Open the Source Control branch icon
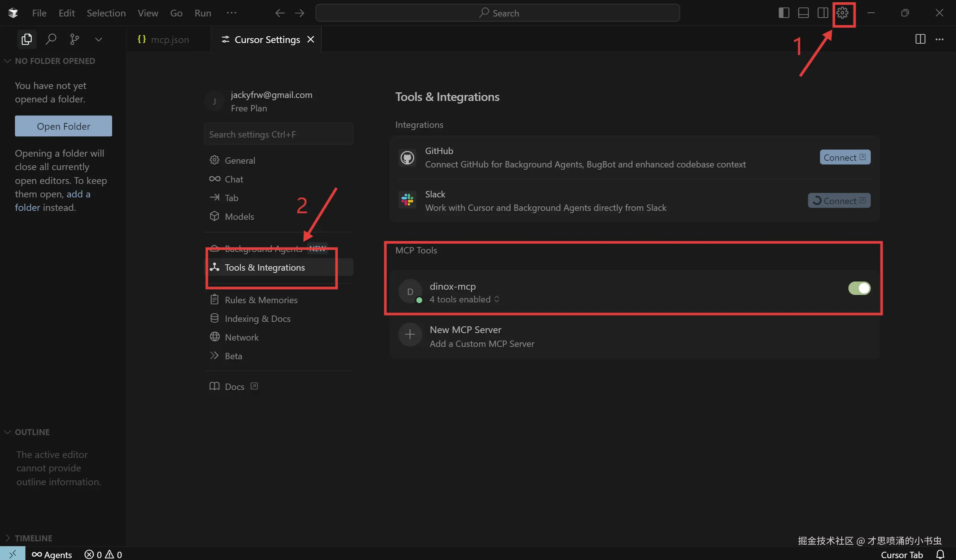Viewport: 956px width, 560px height. pyautogui.click(x=75, y=39)
